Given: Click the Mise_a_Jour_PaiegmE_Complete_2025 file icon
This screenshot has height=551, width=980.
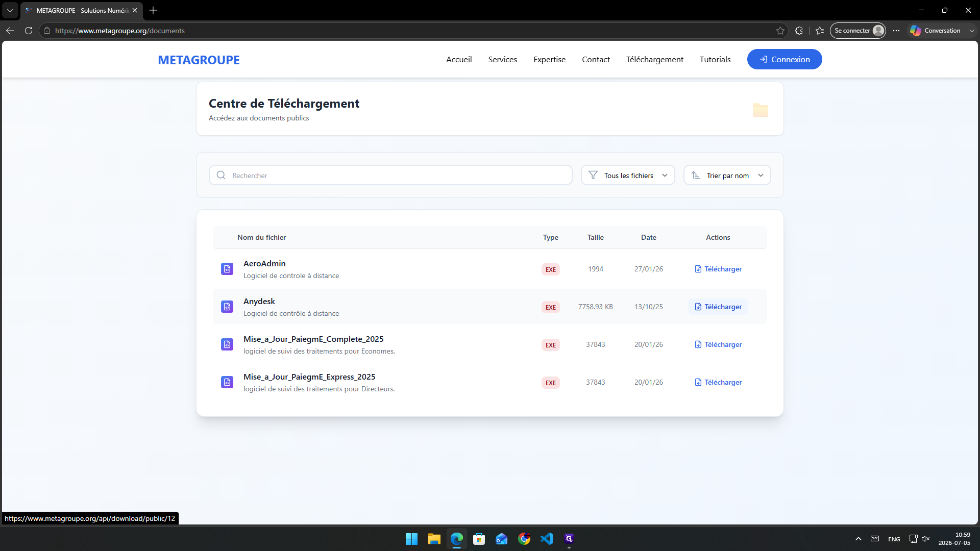Looking at the screenshot, I should 227,344.
